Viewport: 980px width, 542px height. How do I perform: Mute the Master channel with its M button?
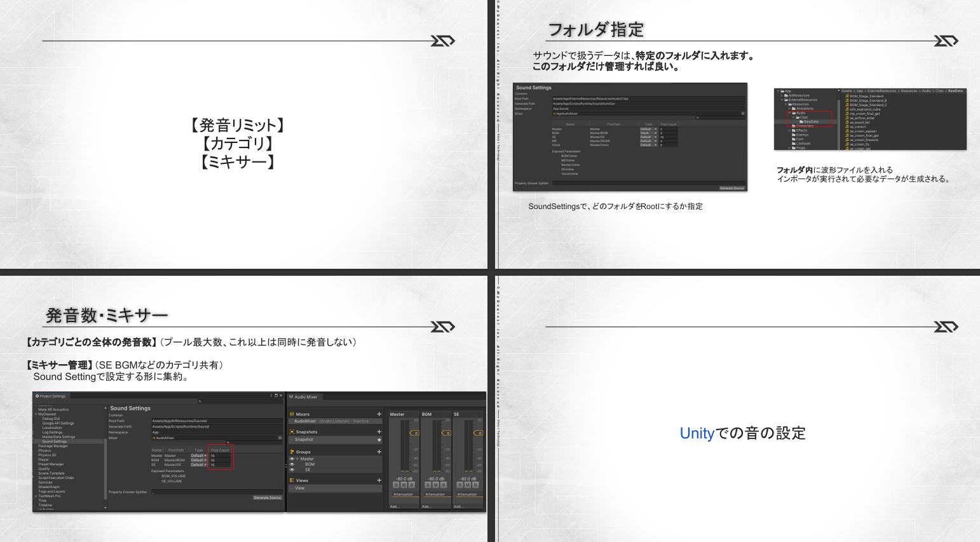[x=403, y=484]
